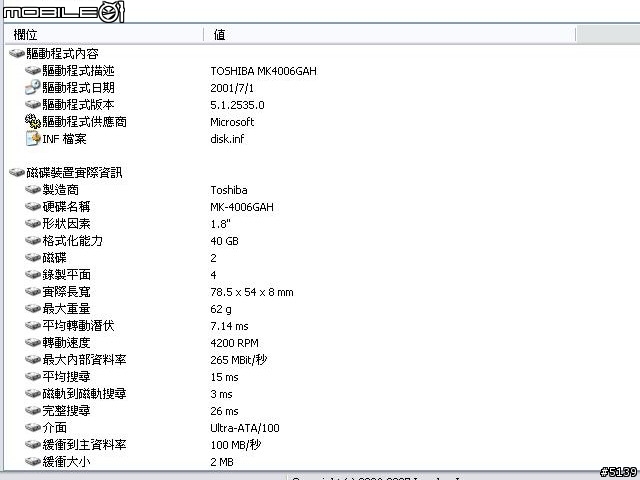The width and height of the screenshot is (640, 480).
Task: Click the icon beside 錄製平面
Action: pyautogui.click(x=33, y=274)
